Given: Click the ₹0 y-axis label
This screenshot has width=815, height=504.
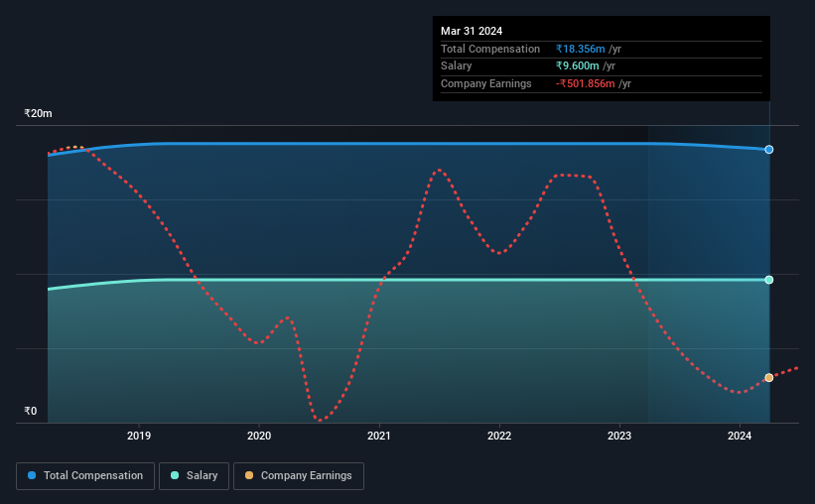Looking at the screenshot, I should pyautogui.click(x=30, y=411).
